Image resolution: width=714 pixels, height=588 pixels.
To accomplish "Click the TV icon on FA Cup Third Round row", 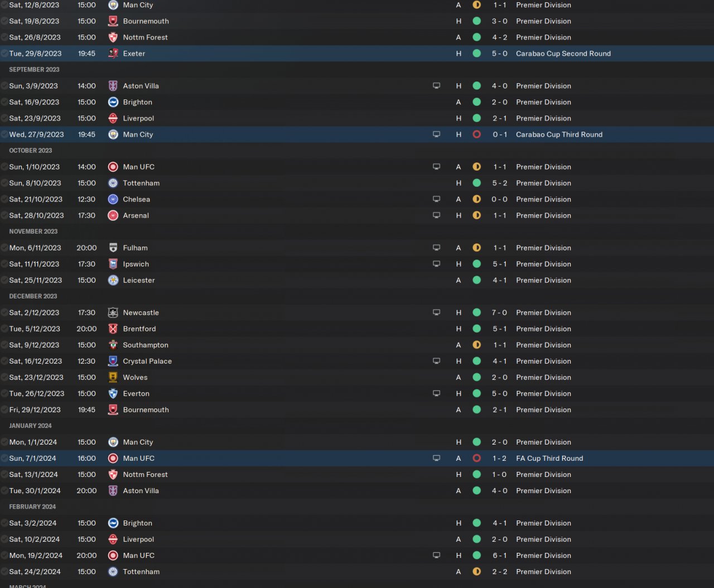I will 436,458.
